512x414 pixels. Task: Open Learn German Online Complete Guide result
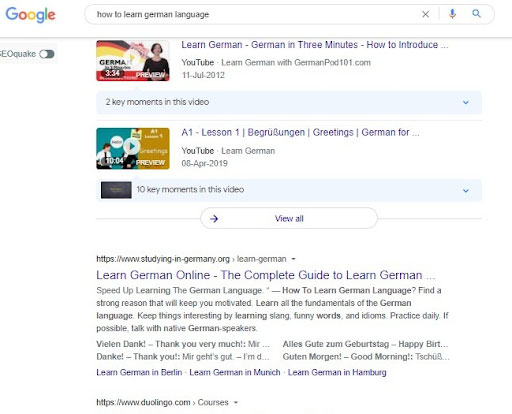(x=266, y=275)
